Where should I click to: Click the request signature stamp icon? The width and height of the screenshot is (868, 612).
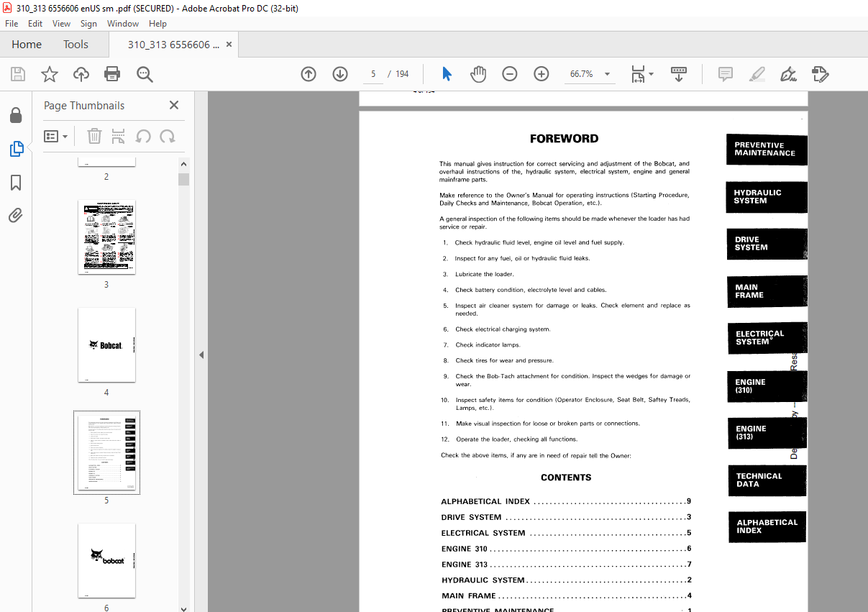click(x=821, y=74)
